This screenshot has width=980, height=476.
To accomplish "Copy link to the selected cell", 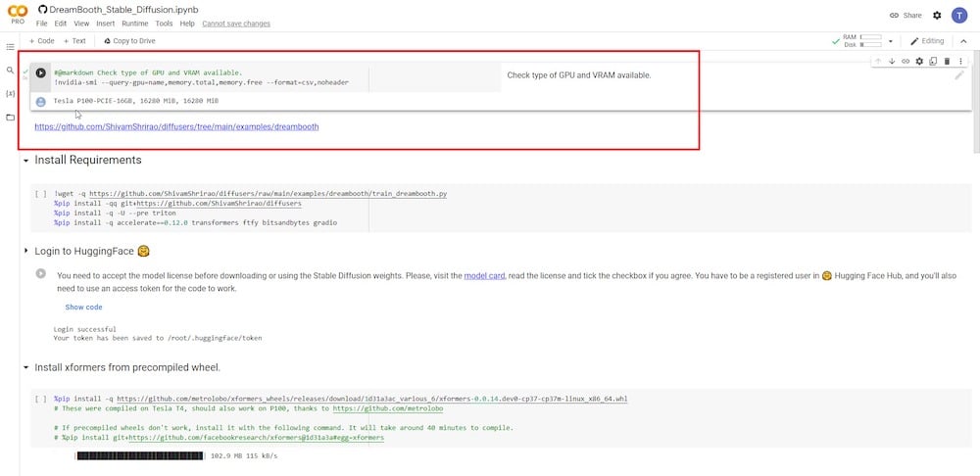I will pos(905,62).
